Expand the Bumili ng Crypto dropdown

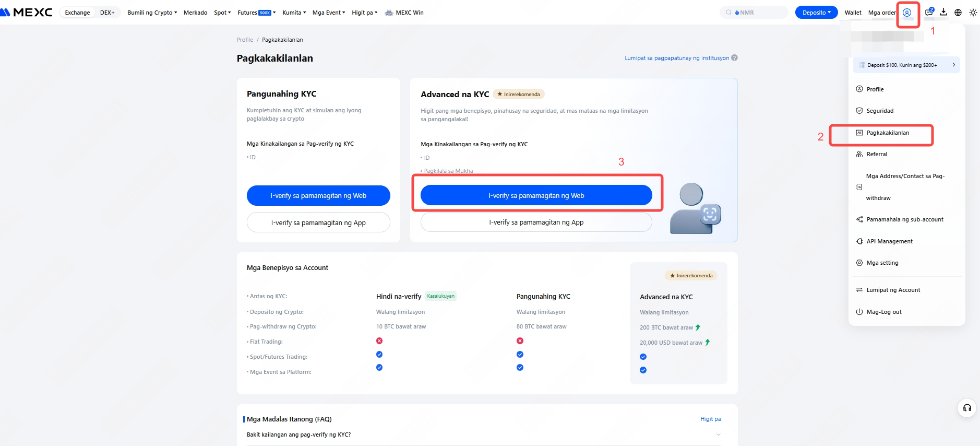[152, 13]
